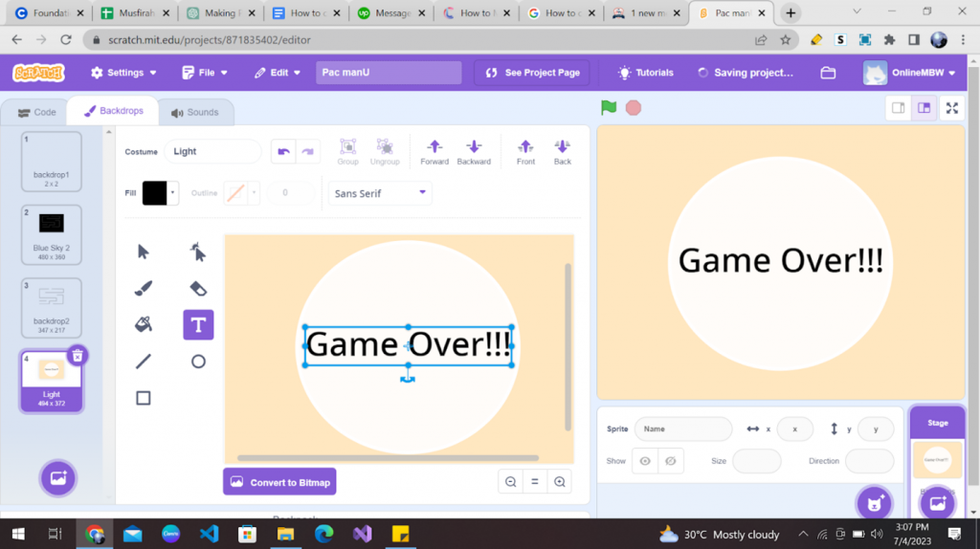The image size is (980, 549).
Task: Zoom out of the paint canvas
Action: (x=511, y=481)
